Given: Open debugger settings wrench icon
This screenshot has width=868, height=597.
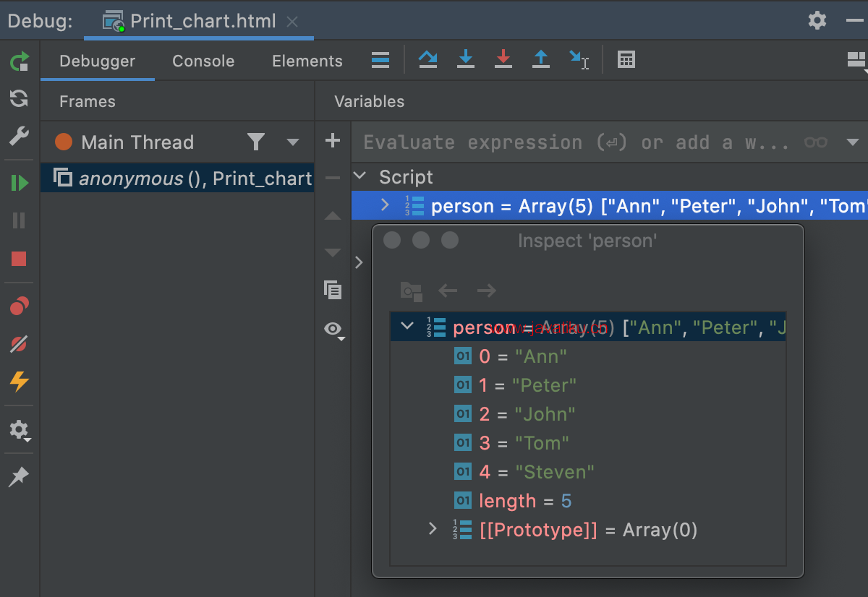Looking at the screenshot, I should [20, 136].
